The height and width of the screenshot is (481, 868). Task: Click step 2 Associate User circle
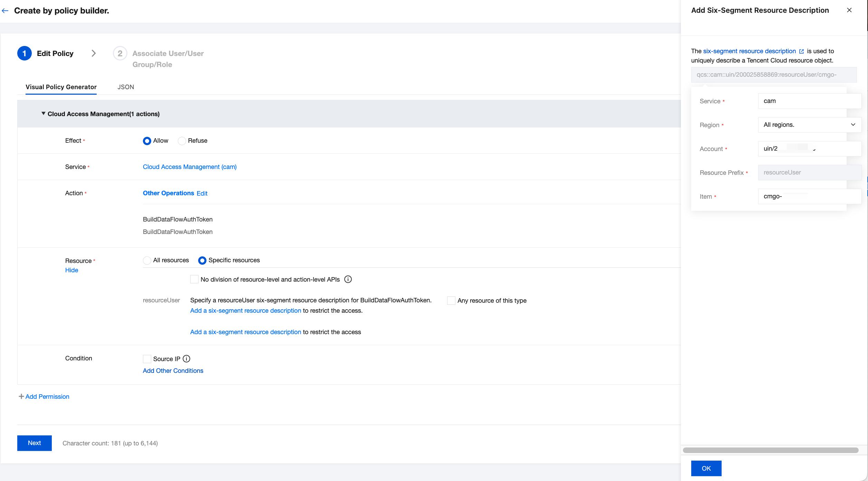[x=120, y=53]
